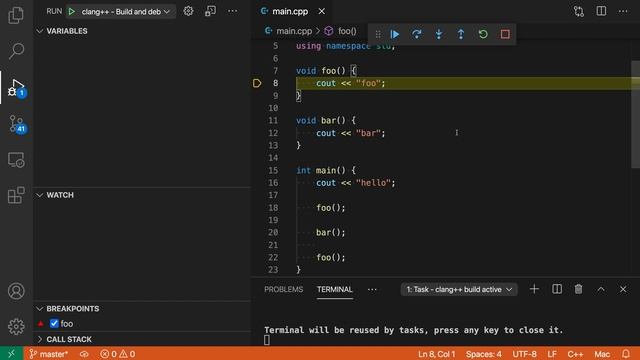This screenshot has width=640, height=360.
Task: Close the main.cpp tab
Action: (x=322, y=11)
